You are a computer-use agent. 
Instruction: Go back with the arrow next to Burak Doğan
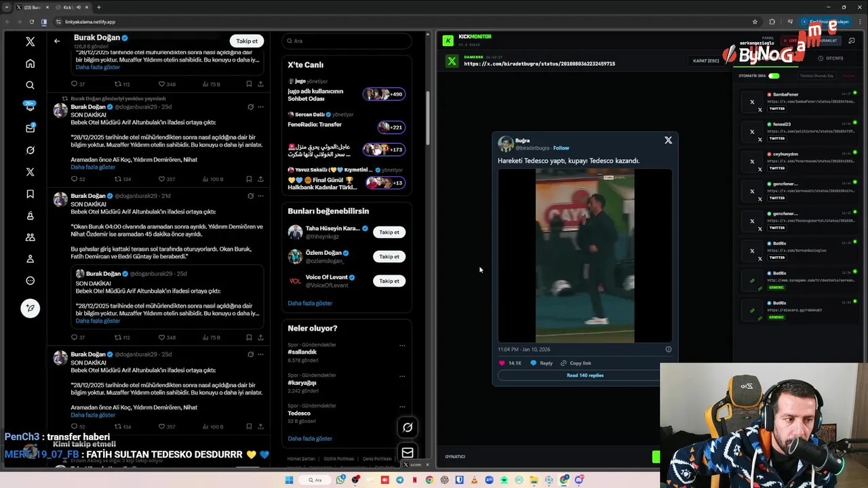click(x=57, y=41)
